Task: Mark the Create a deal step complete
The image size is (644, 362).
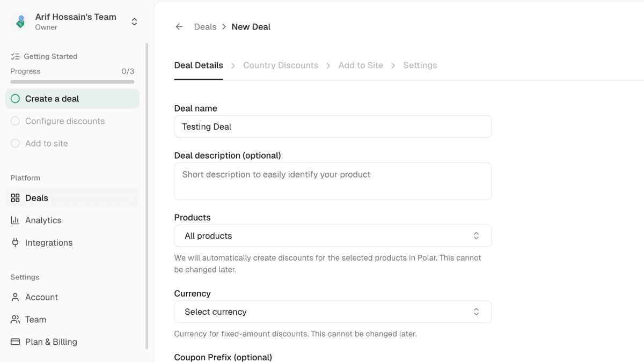Action: 16,99
